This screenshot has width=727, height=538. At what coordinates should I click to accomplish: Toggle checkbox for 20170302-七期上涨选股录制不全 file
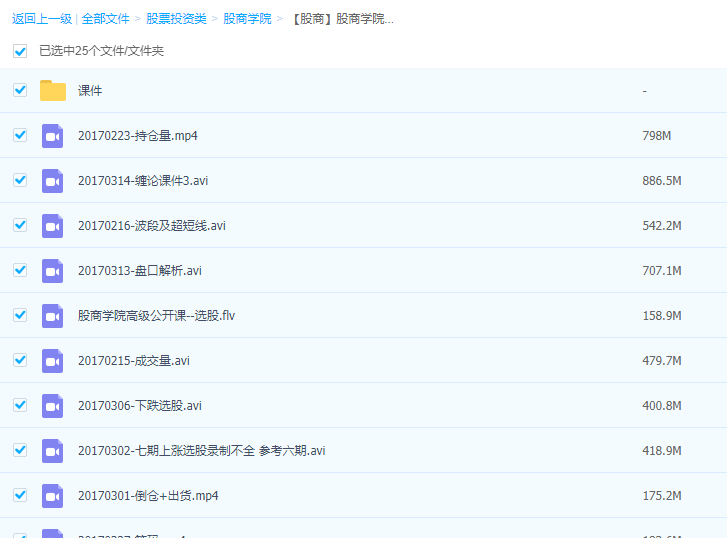tap(20, 450)
